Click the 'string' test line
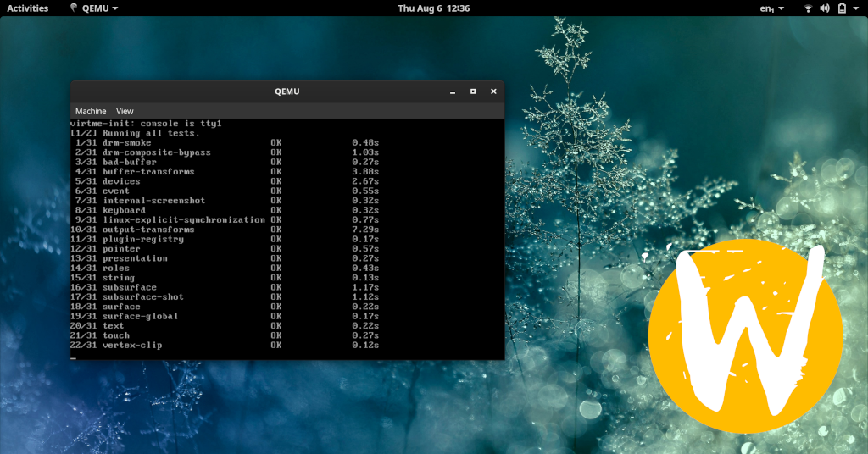Image resolution: width=868 pixels, height=454 pixels. coord(225,278)
